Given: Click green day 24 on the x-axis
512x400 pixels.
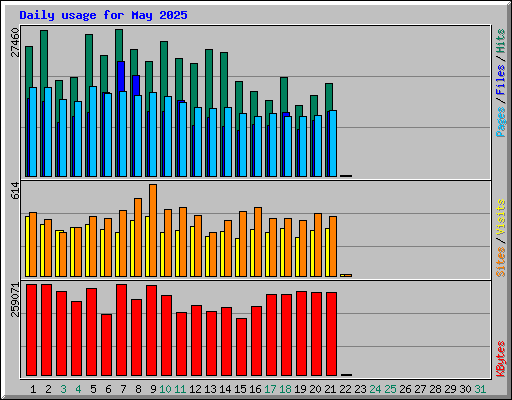Looking at the screenshot, I should pos(375,389).
